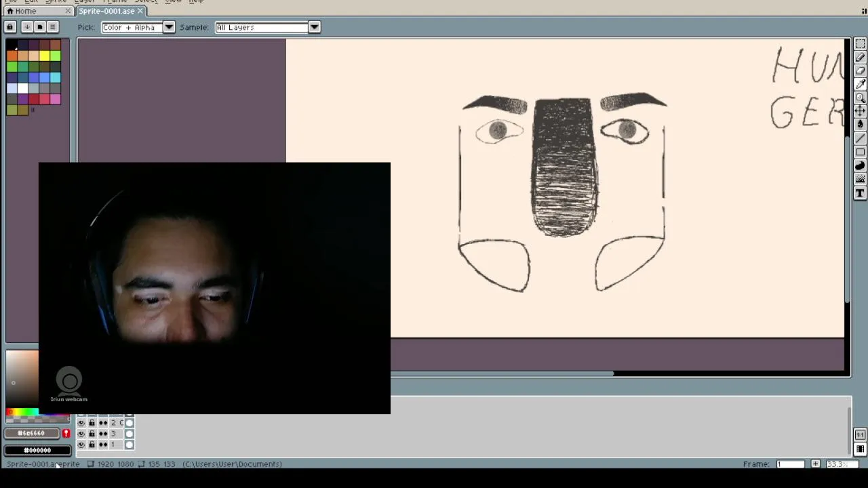Click the 1:1 zoom icon
Screen dimensions: 868x488
coord(860,434)
